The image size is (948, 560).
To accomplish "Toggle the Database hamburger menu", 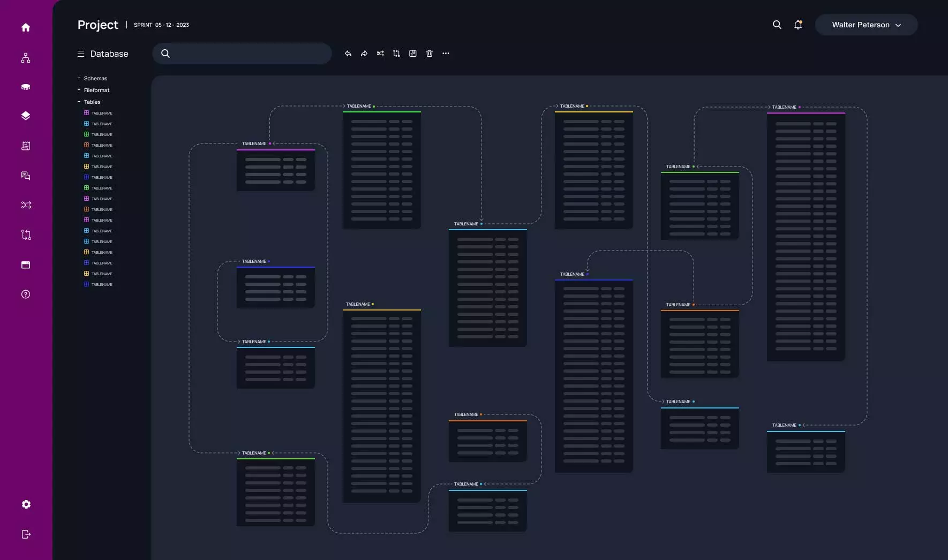I will tap(81, 54).
